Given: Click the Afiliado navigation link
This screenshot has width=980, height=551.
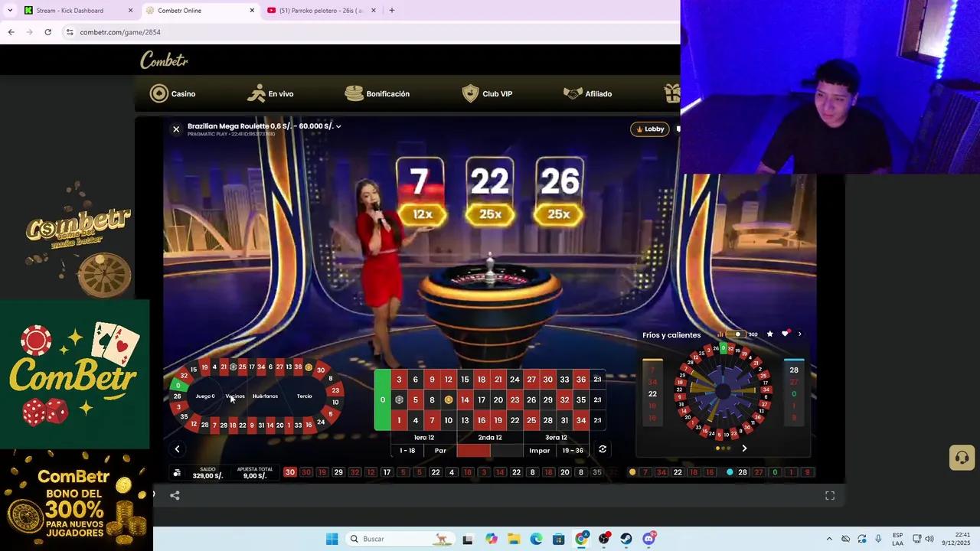Looking at the screenshot, I should [x=588, y=93].
